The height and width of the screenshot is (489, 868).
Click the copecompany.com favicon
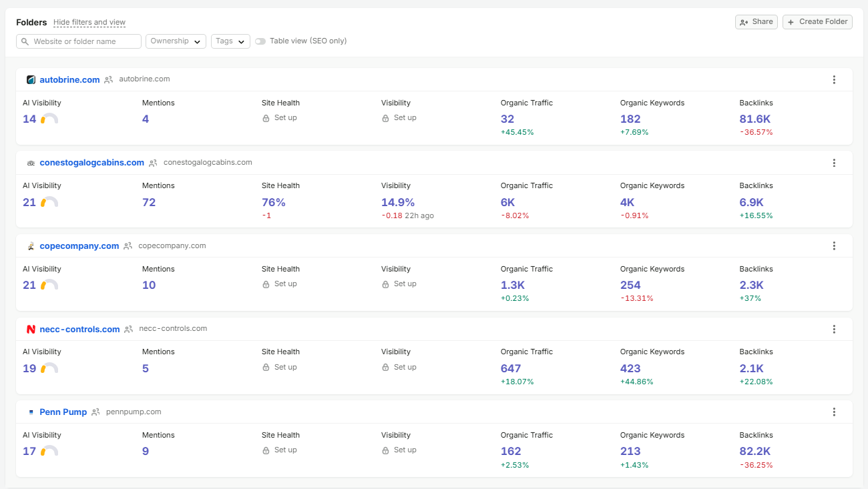[x=31, y=246]
